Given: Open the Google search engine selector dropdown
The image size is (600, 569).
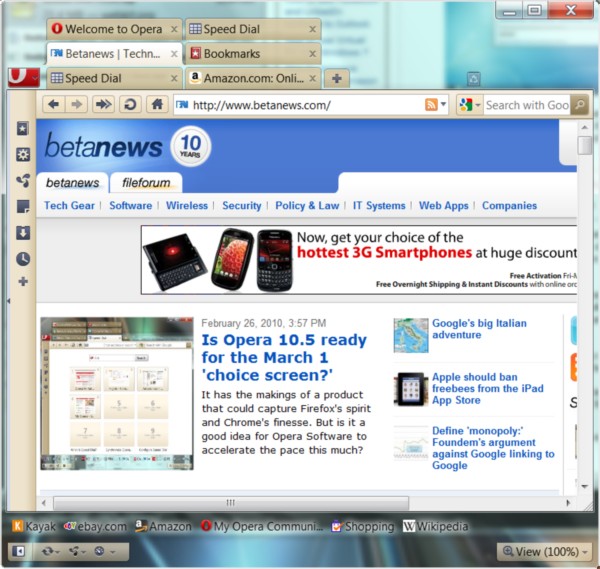Looking at the screenshot, I should (x=470, y=104).
